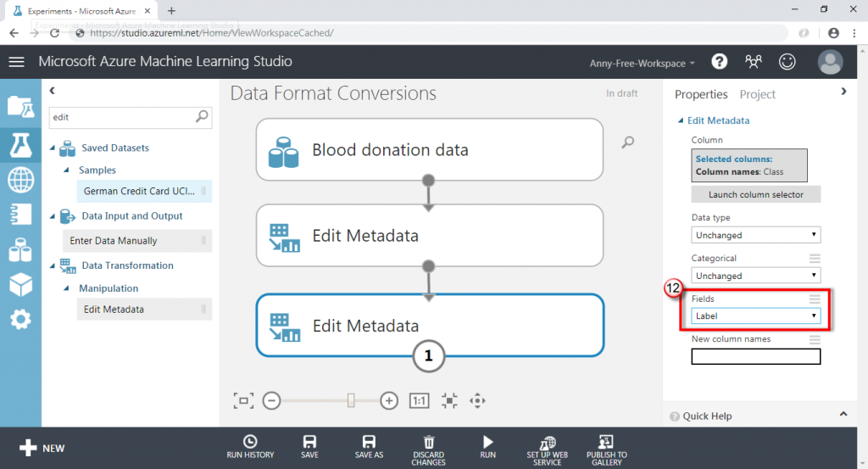Select German Credit Card UCI dataset item

(144, 191)
